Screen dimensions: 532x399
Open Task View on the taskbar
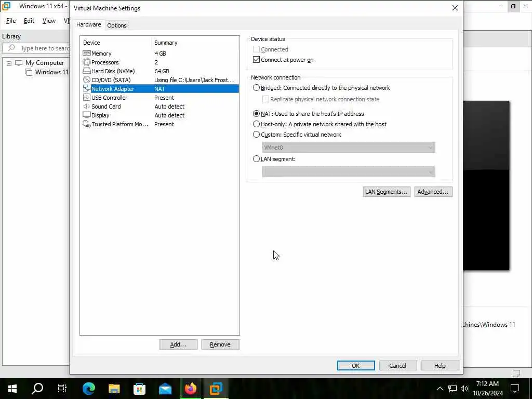62,389
